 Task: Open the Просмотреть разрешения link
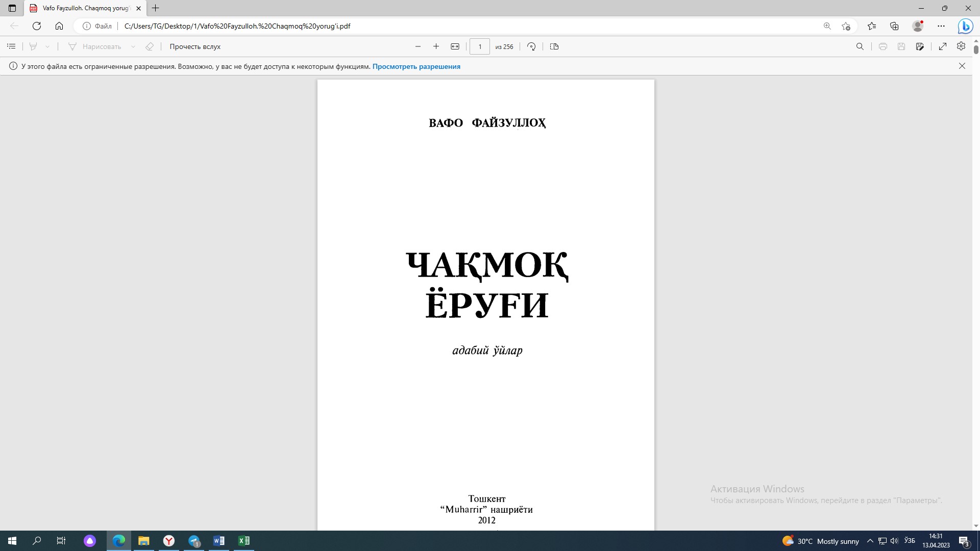[x=416, y=66]
